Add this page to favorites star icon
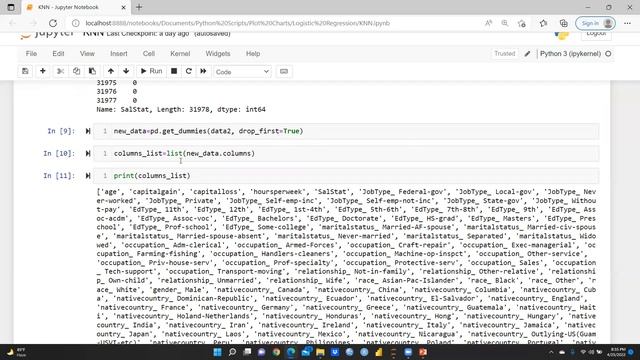Screen dimensions: 640x360 pos(522,23)
